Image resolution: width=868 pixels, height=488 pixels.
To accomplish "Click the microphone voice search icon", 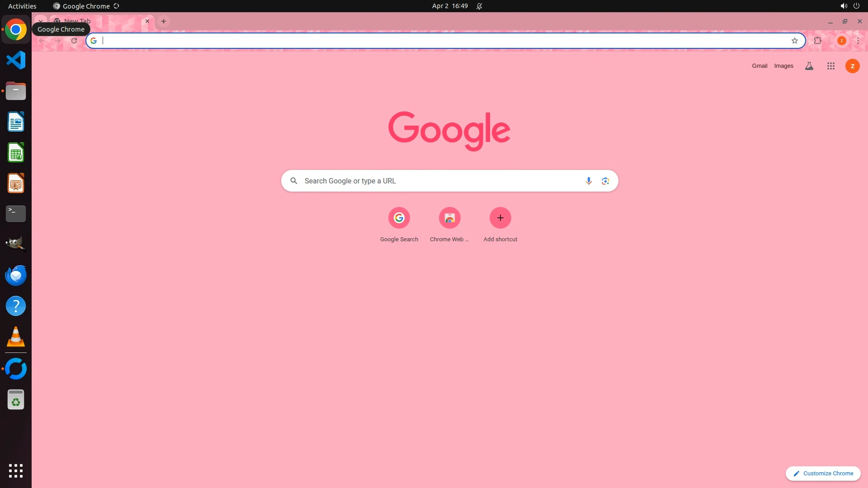I will click(588, 181).
